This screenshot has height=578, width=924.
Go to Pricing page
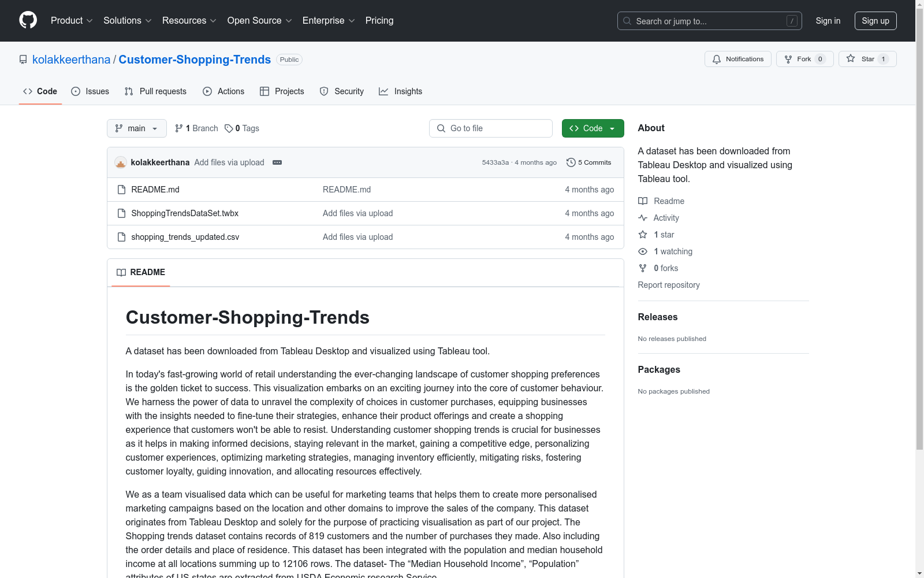379,20
